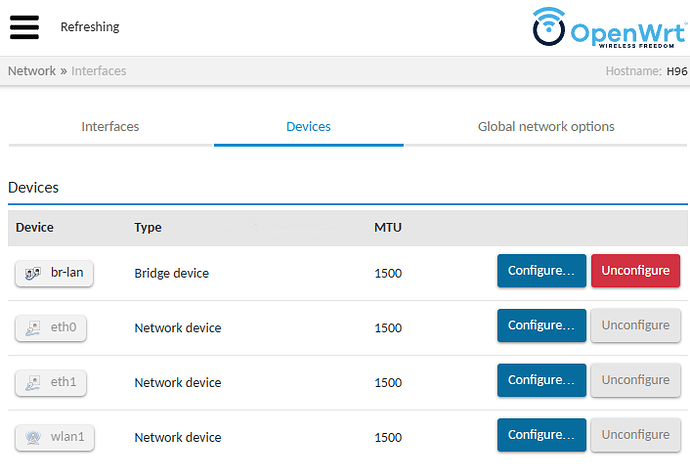Click the br-lan MTU value 1500

(388, 273)
